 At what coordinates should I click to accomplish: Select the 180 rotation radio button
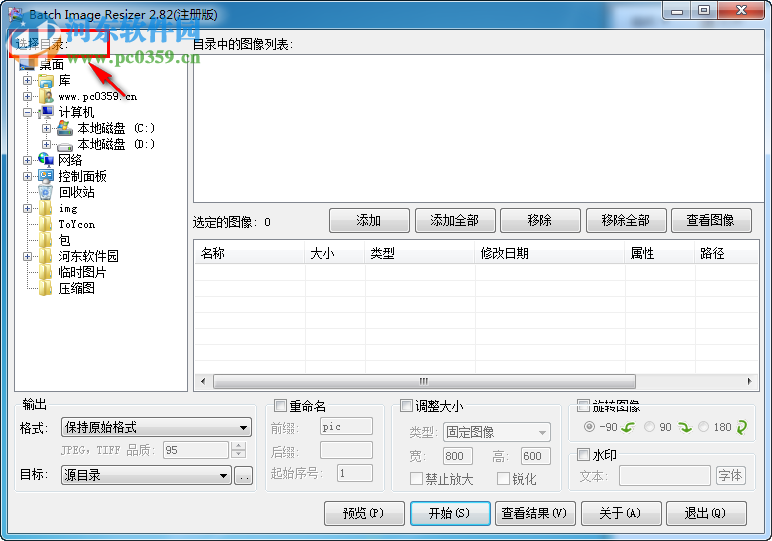point(704,427)
